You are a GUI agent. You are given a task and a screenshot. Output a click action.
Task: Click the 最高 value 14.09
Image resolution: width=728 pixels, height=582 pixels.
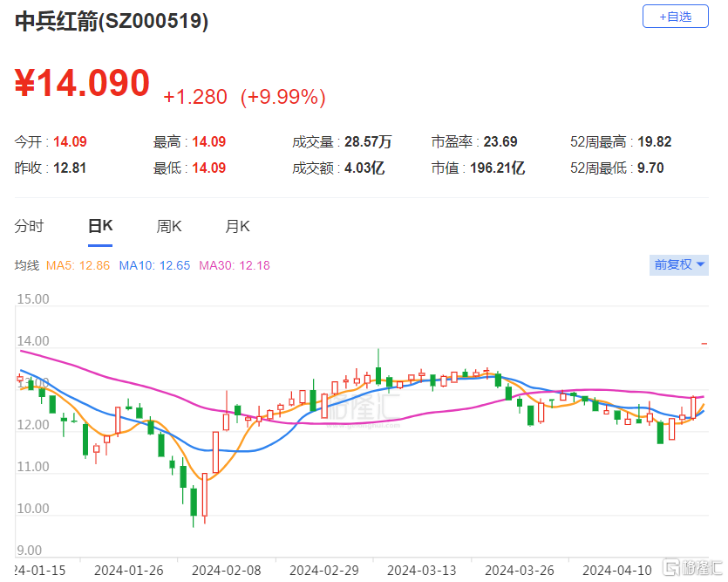209,141
